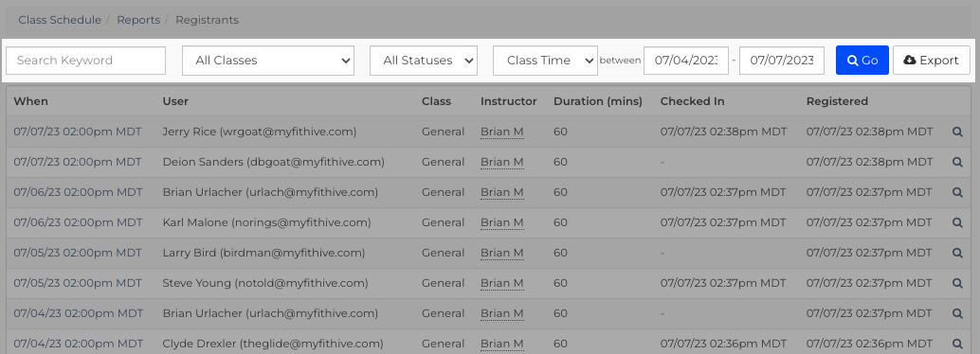View details icon for Deion Sanders row

[x=957, y=162]
